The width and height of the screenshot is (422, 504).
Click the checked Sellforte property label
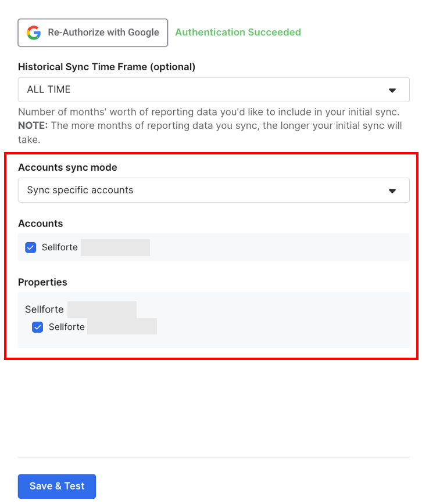[66, 327]
